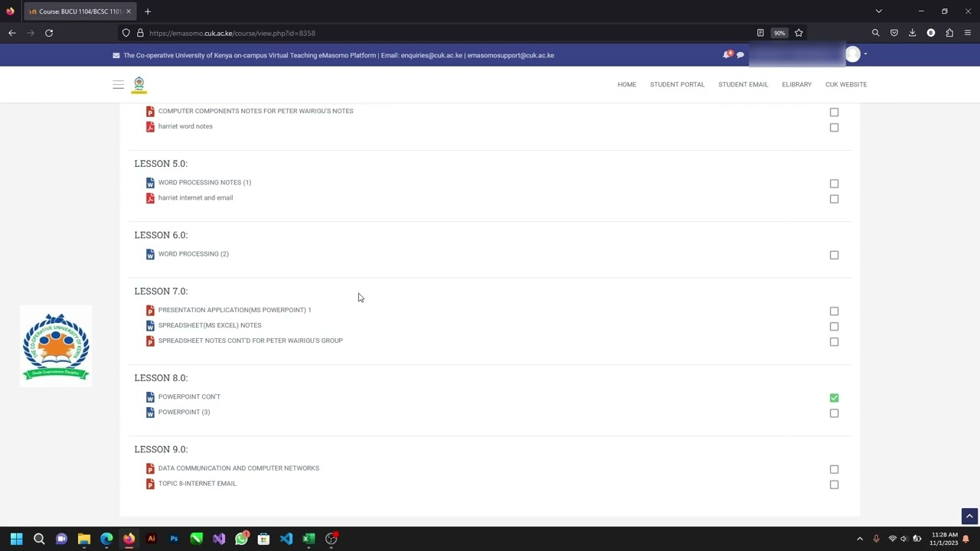
Task: Click the 90% zoom level indicator
Action: click(x=779, y=33)
